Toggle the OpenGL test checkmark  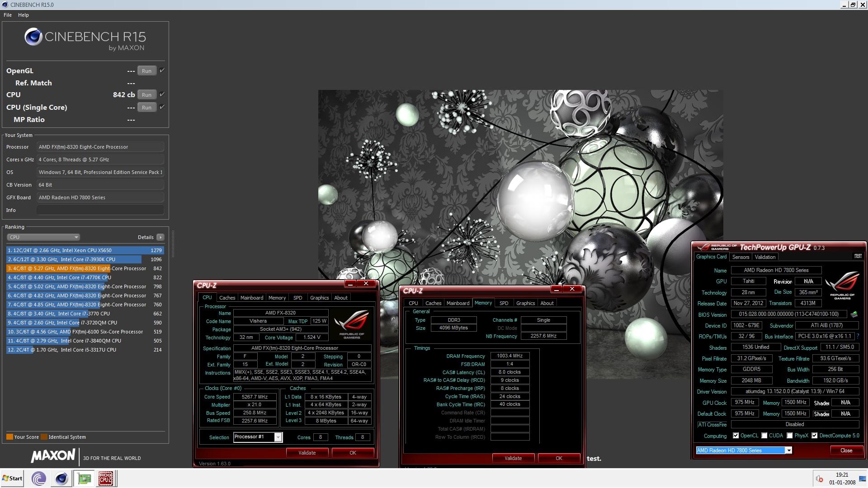pyautogui.click(x=162, y=70)
